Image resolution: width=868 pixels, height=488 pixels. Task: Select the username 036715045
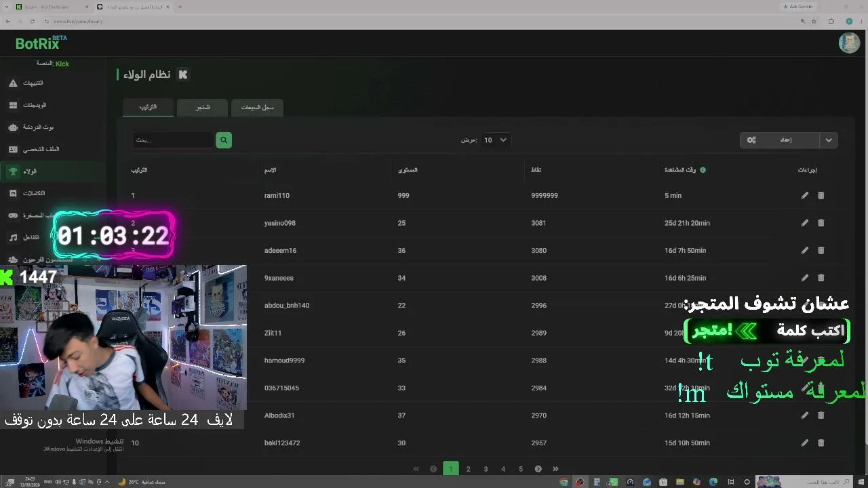coord(281,388)
